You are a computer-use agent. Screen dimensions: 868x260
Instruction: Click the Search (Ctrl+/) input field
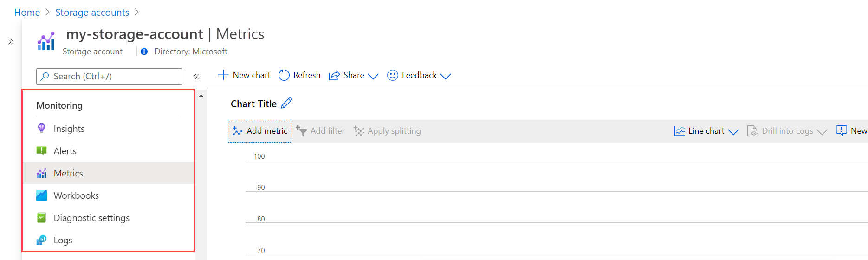[109, 77]
